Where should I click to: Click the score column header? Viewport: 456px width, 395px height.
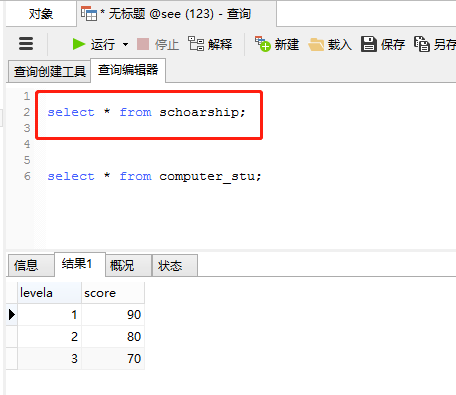point(113,293)
